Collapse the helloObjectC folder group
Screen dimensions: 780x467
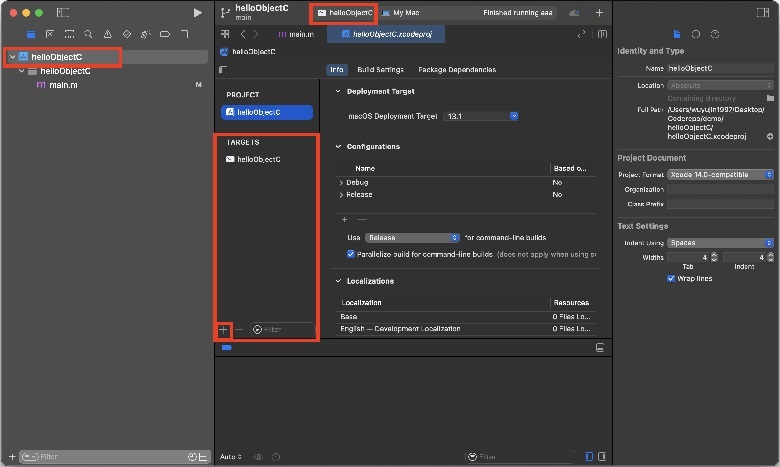pyautogui.click(x=21, y=71)
